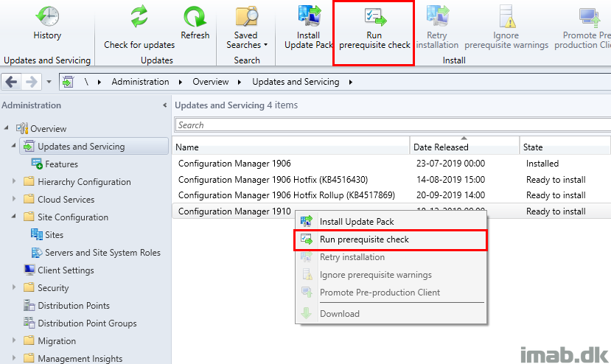Click Updates and Servicing breadcrumb segment

[x=296, y=82]
